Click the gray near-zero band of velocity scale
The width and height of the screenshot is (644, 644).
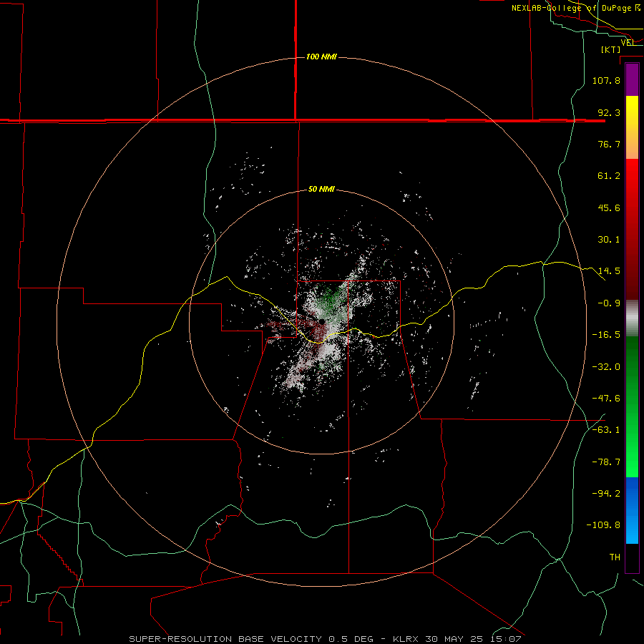(632, 318)
